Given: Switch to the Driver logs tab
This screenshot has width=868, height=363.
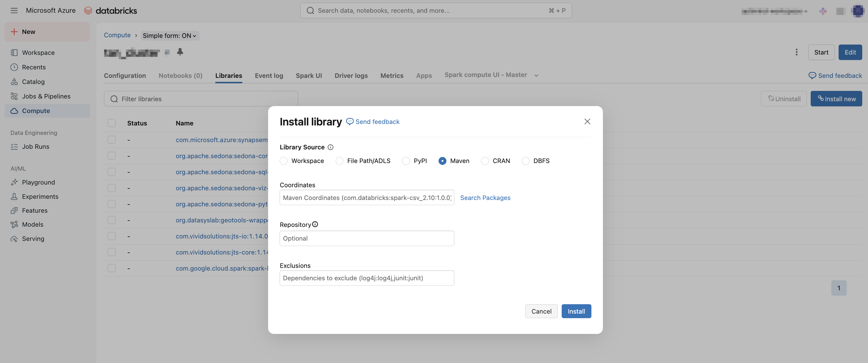Looking at the screenshot, I should (351, 75).
